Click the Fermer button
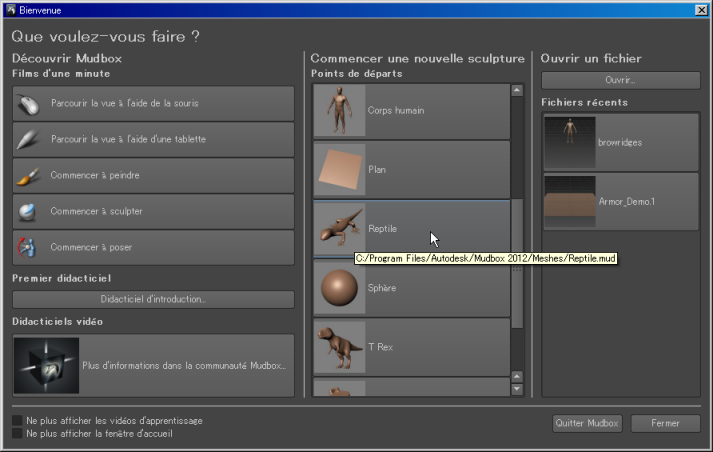The image size is (713, 452). (665, 423)
